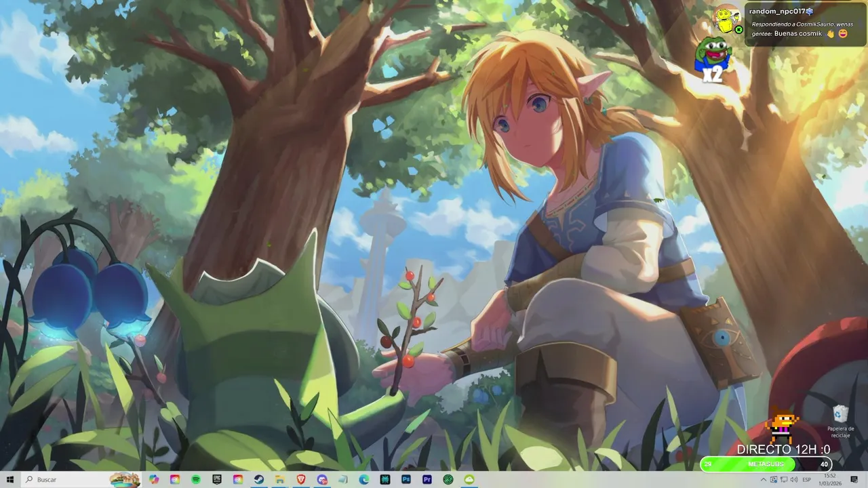
Task: Launch the Epic Games launcher
Action: (x=217, y=479)
